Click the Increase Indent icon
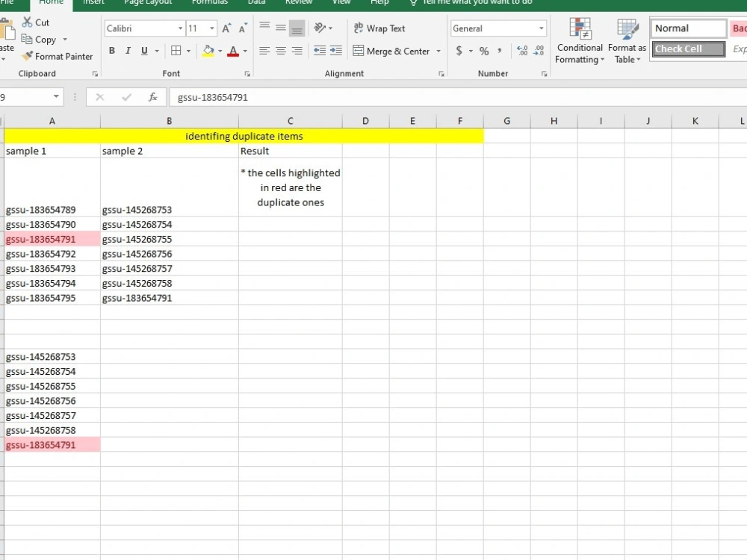 tap(336, 51)
